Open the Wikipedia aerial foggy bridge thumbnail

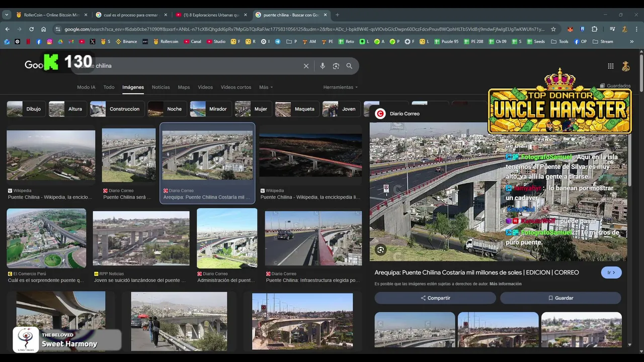click(x=51, y=155)
